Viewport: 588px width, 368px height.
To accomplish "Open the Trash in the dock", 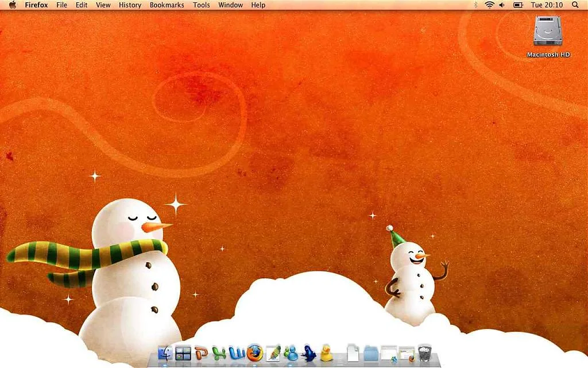I will click(x=425, y=353).
